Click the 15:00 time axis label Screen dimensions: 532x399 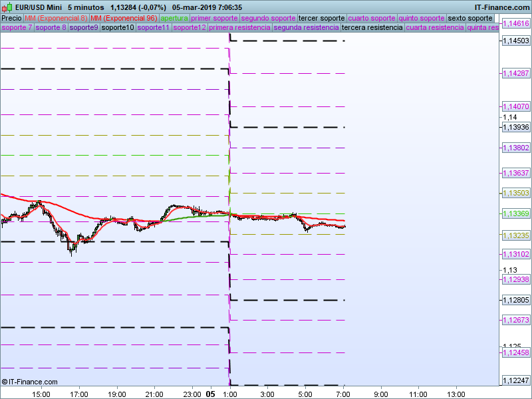pos(41,394)
